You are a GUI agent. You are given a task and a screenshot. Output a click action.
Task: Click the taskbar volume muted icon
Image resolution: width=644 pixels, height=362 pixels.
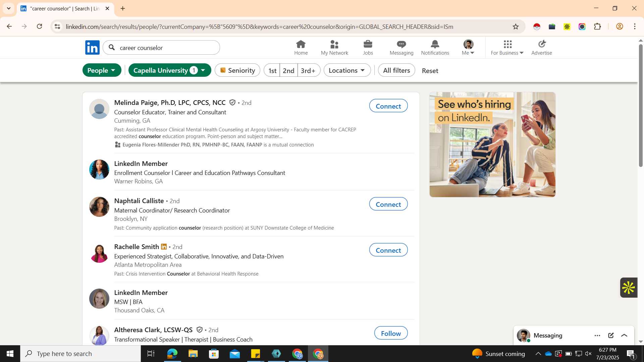tap(588, 354)
